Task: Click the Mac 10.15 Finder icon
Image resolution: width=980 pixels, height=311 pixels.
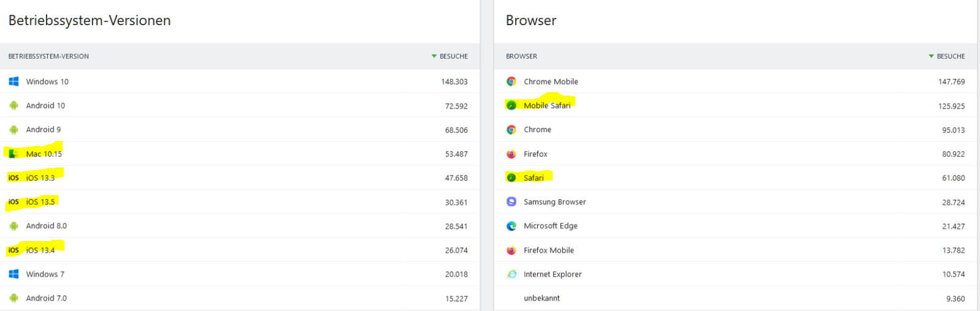Action: coord(13,154)
